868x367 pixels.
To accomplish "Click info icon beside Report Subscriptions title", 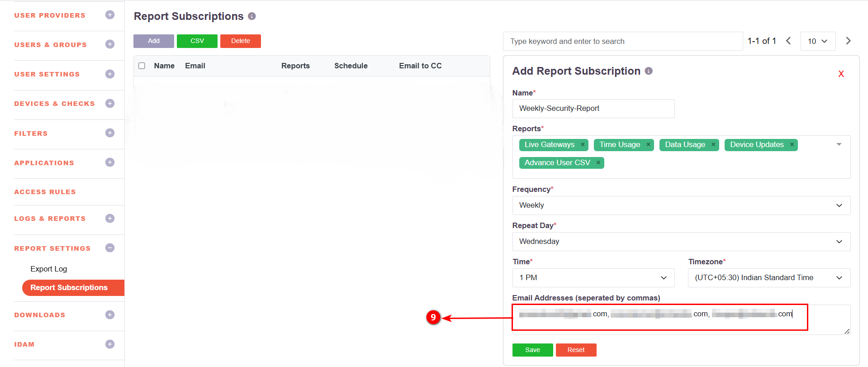I will [x=252, y=16].
